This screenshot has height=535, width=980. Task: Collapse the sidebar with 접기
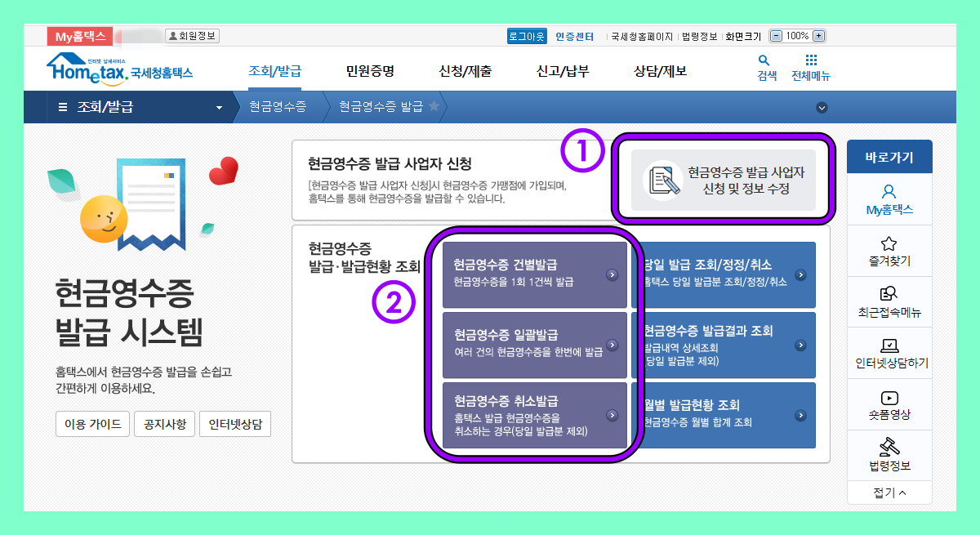click(889, 493)
